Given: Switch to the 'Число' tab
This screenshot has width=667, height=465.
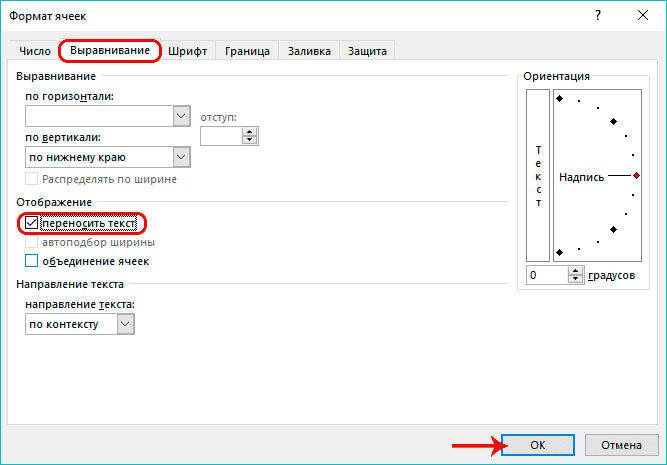Looking at the screenshot, I should click(x=35, y=51).
